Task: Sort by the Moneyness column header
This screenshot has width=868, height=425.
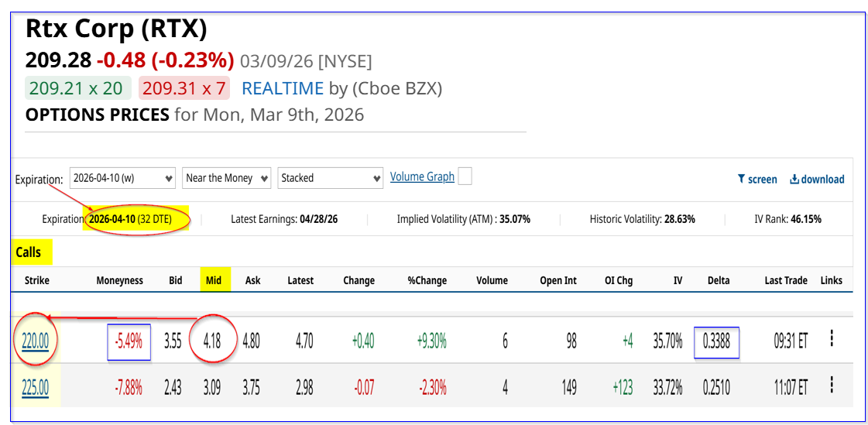Action: coord(119,280)
